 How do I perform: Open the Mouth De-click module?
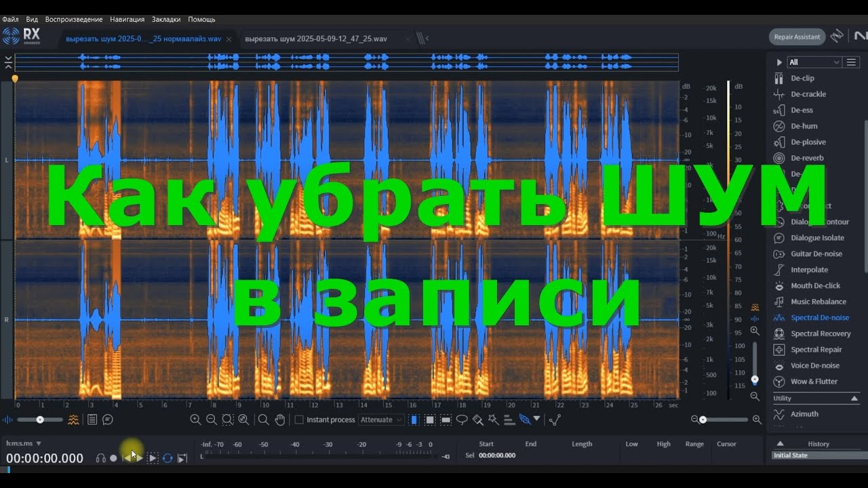pos(814,286)
